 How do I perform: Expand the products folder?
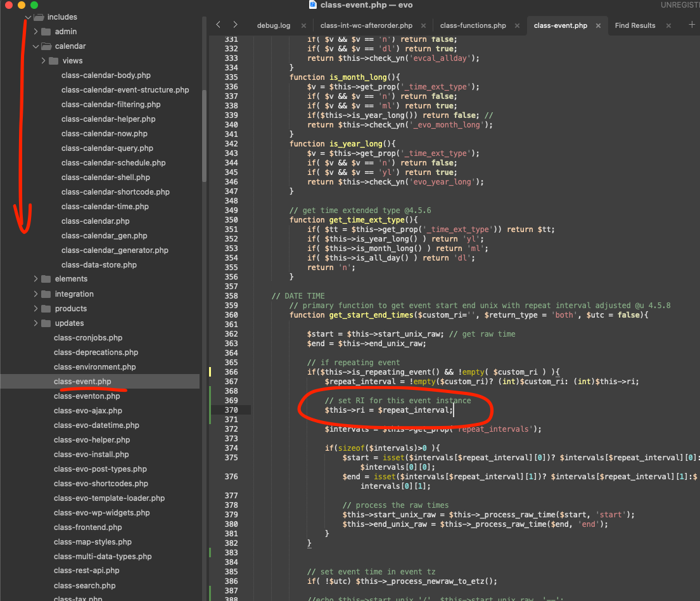pos(35,309)
